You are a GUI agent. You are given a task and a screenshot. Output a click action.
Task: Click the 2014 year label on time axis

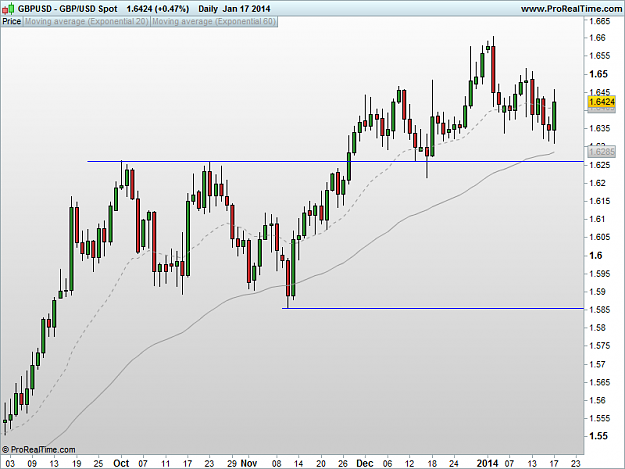pyautogui.click(x=487, y=463)
